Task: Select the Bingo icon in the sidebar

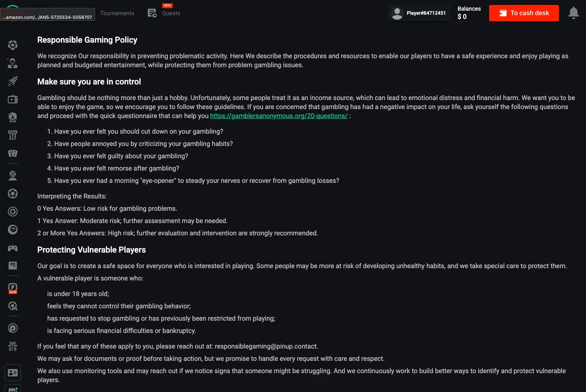Action: 12,135
